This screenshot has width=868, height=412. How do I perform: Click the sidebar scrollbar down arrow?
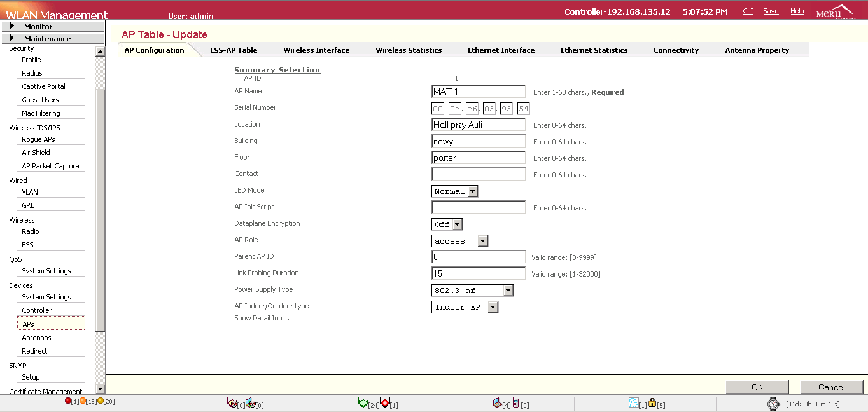coord(100,389)
